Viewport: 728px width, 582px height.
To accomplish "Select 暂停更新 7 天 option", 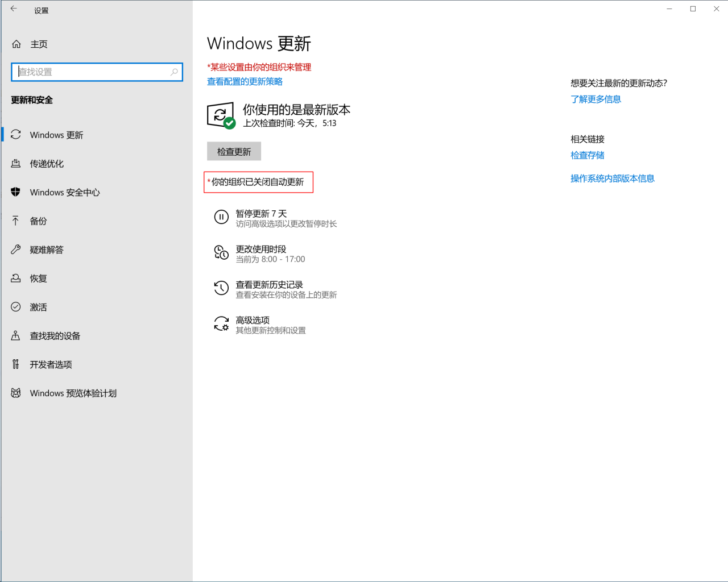I will click(x=275, y=218).
